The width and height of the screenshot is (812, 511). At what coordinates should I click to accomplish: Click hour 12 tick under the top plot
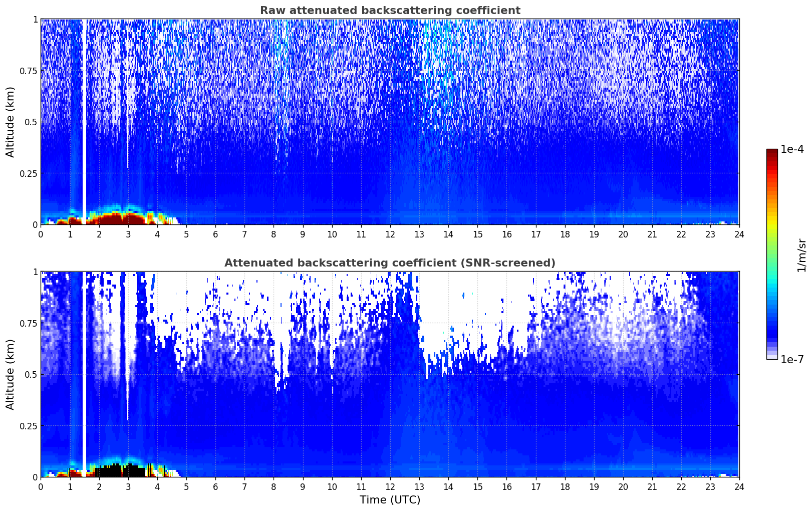click(x=390, y=234)
